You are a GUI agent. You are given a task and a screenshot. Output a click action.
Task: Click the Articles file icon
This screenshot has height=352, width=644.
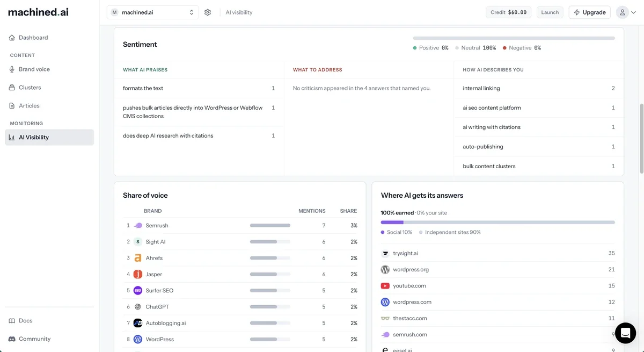point(12,106)
